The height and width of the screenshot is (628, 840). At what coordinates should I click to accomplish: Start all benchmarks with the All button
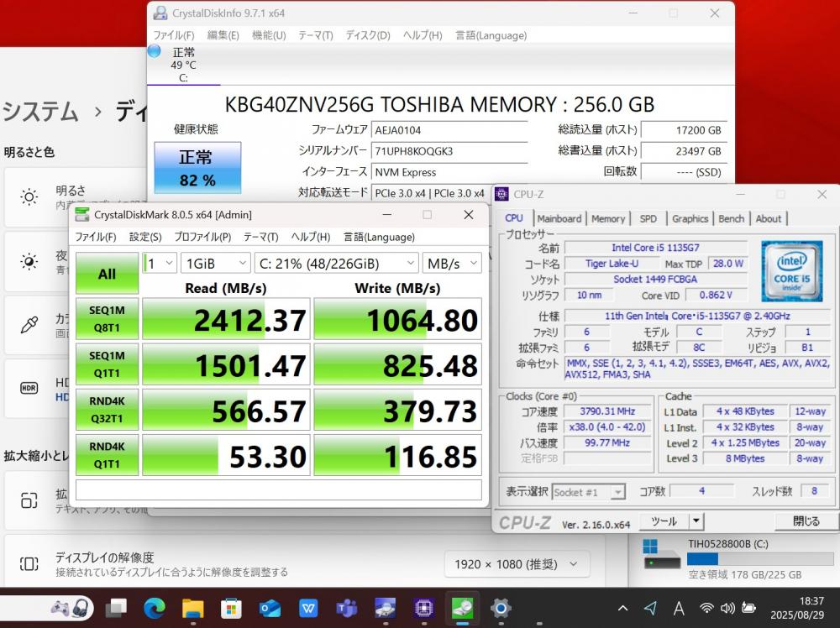pos(108,273)
